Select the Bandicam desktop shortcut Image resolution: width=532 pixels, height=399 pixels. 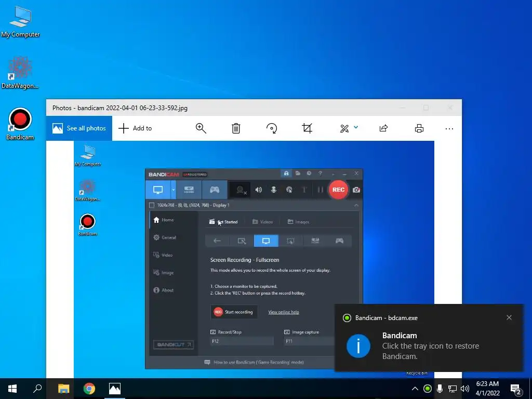pos(20,124)
